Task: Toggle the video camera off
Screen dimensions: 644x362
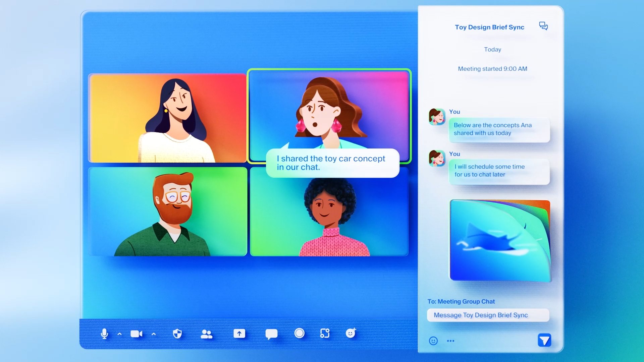Action: click(137, 334)
